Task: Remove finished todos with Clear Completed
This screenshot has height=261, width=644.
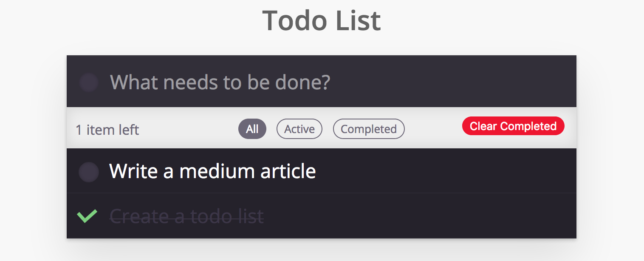Action: point(513,126)
